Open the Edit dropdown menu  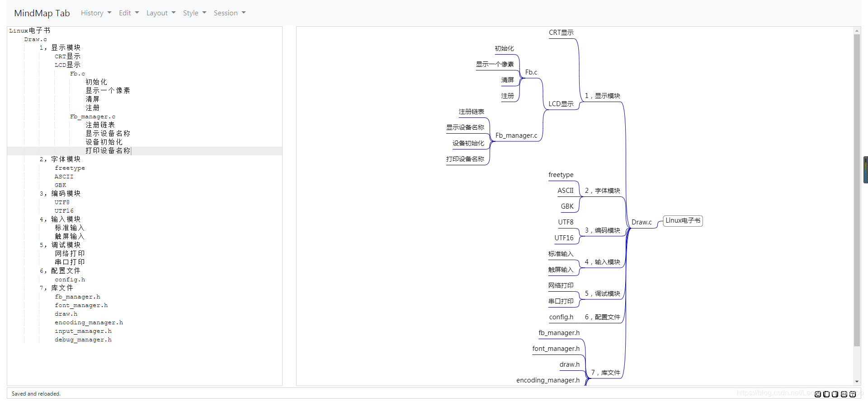129,13
